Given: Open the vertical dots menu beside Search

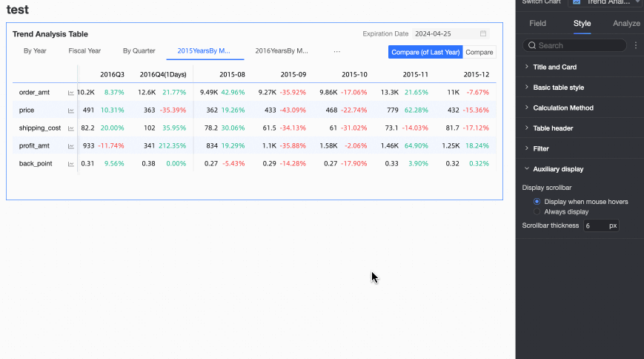Looking at the screenshot, I should [x=636, y=45].
